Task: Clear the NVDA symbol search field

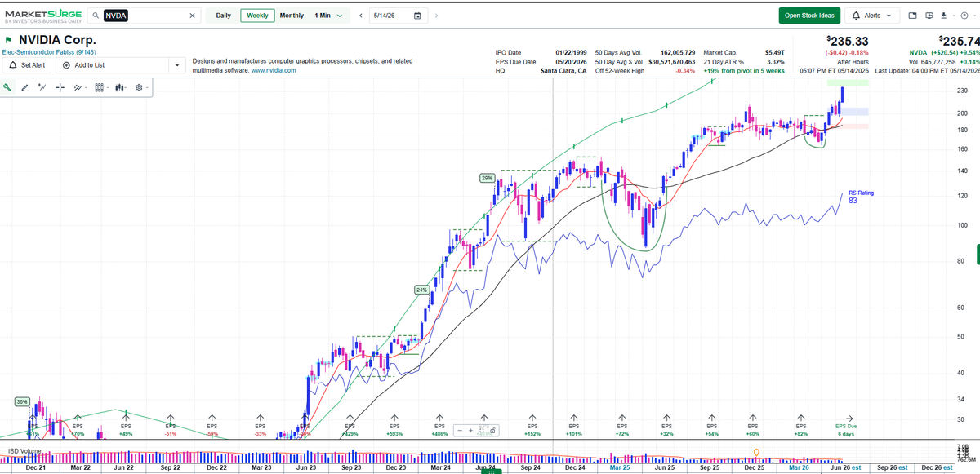Action: point(193,16)
